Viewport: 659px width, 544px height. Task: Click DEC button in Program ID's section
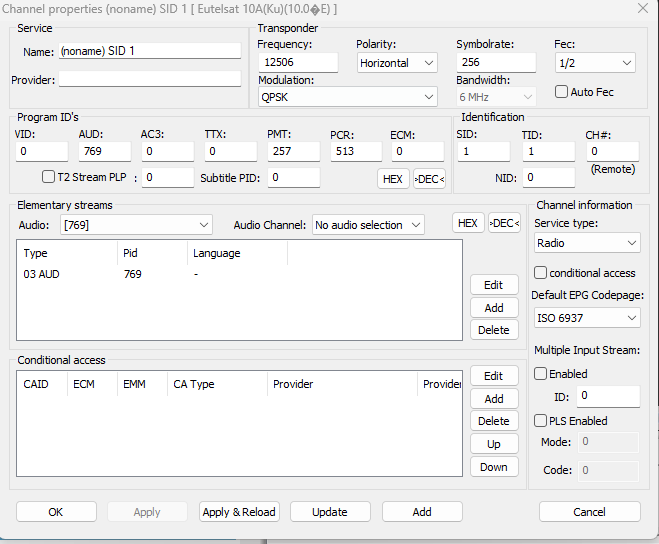click(429, 179)
